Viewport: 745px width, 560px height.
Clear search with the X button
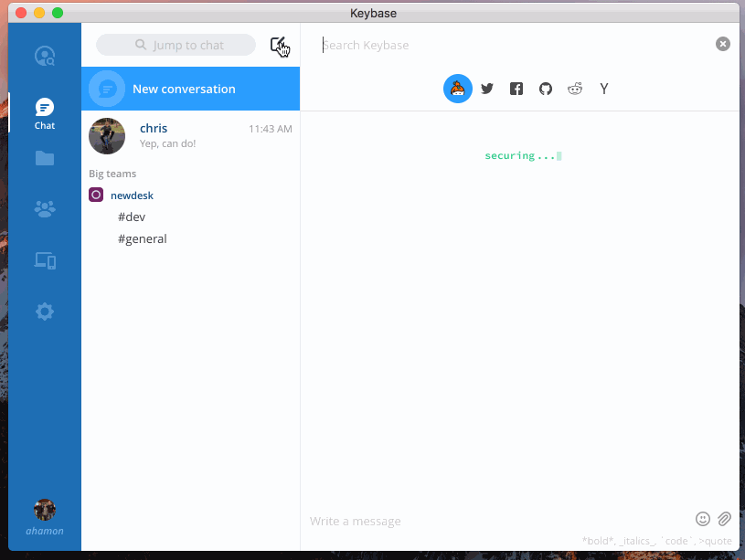click(723, 44)
